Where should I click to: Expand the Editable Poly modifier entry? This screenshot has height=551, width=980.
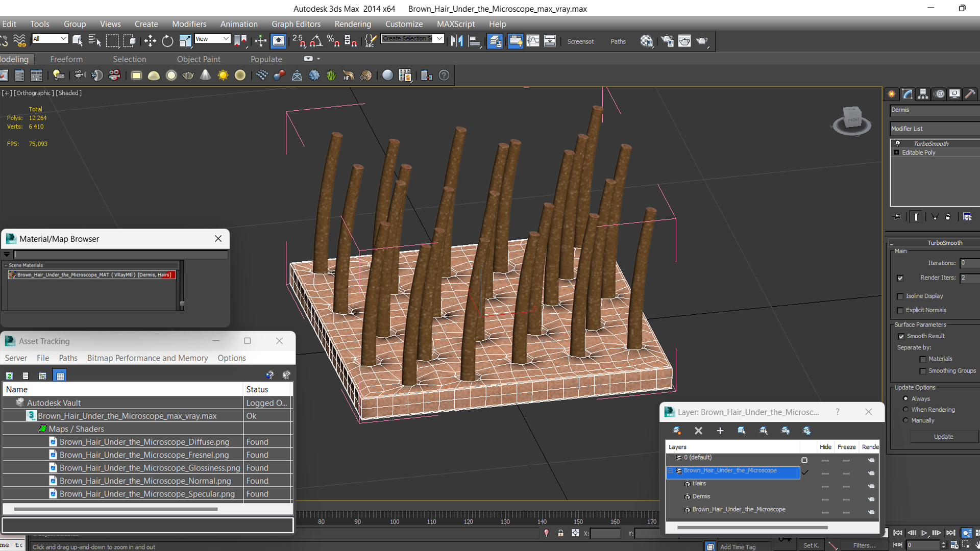pos(896,153)
